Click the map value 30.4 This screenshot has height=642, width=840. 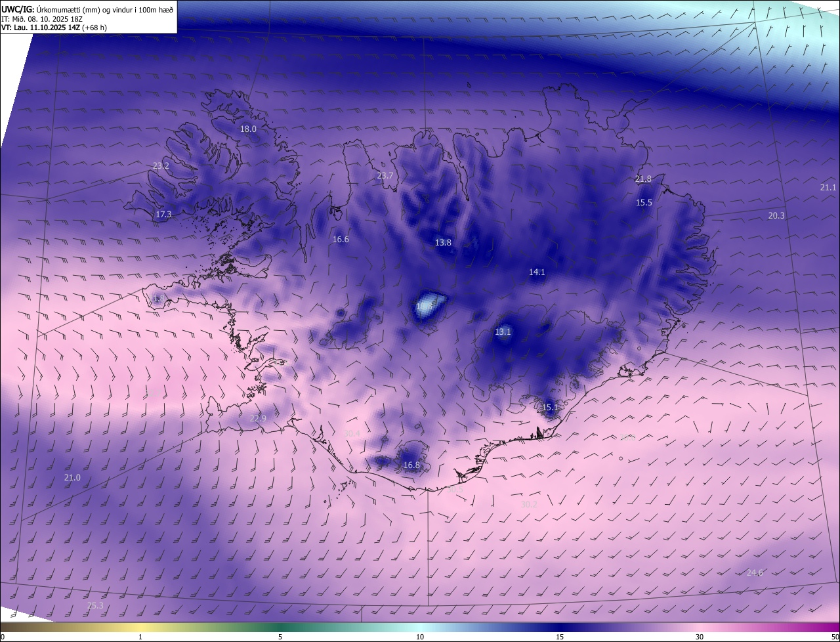click(x=352, y=434)
